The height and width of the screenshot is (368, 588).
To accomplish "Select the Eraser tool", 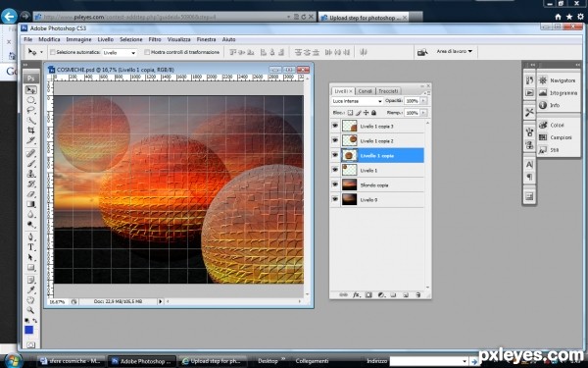I will (x=30, y=194).
